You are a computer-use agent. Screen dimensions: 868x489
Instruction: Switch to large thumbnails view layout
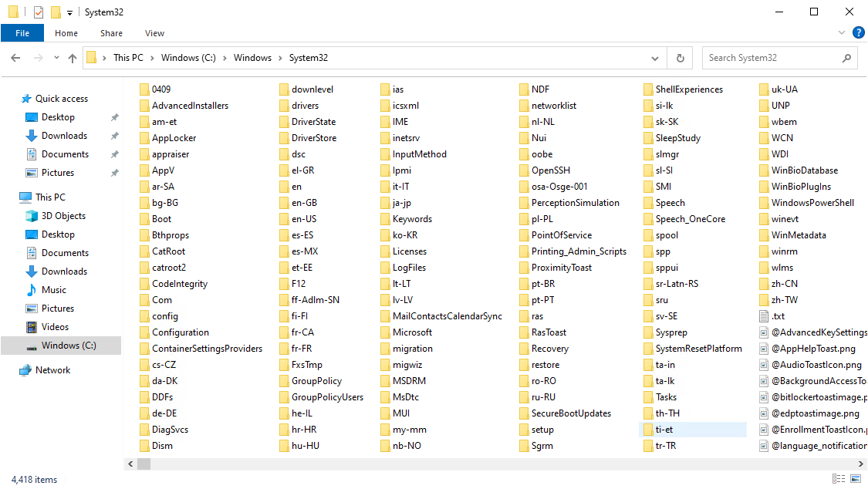click(854, 480)
